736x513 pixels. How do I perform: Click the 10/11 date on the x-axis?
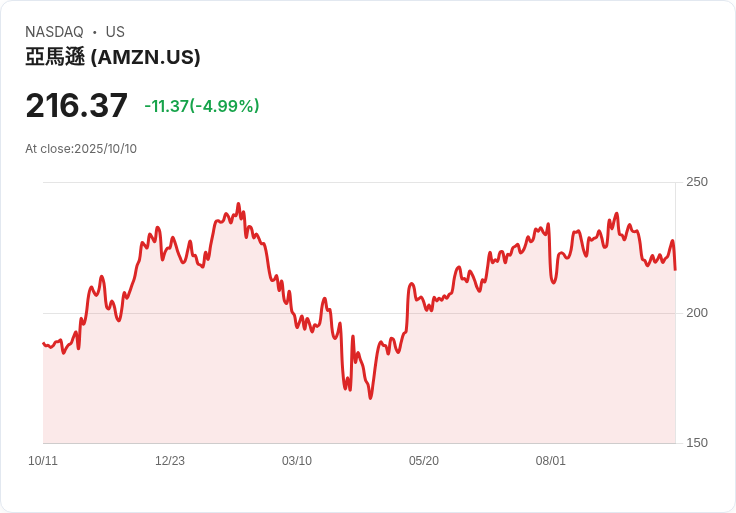tap(43, 461)
